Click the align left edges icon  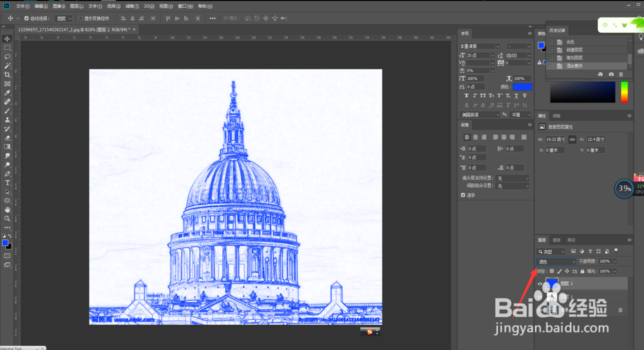click(123, 18)
